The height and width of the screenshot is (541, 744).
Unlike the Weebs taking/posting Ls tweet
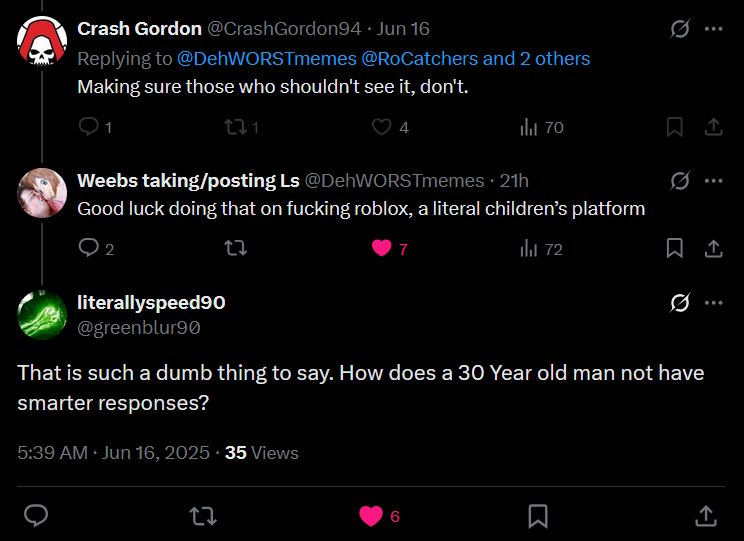(381, 249)
